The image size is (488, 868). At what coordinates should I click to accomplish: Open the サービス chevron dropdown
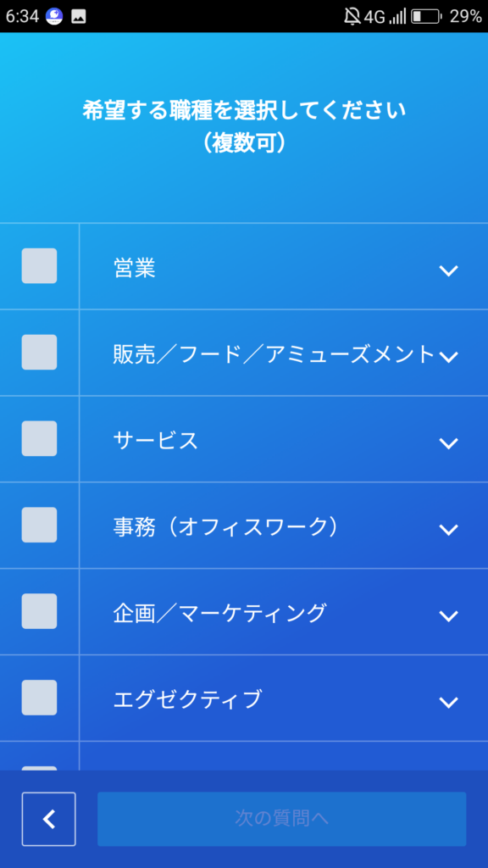click(448, 443)
